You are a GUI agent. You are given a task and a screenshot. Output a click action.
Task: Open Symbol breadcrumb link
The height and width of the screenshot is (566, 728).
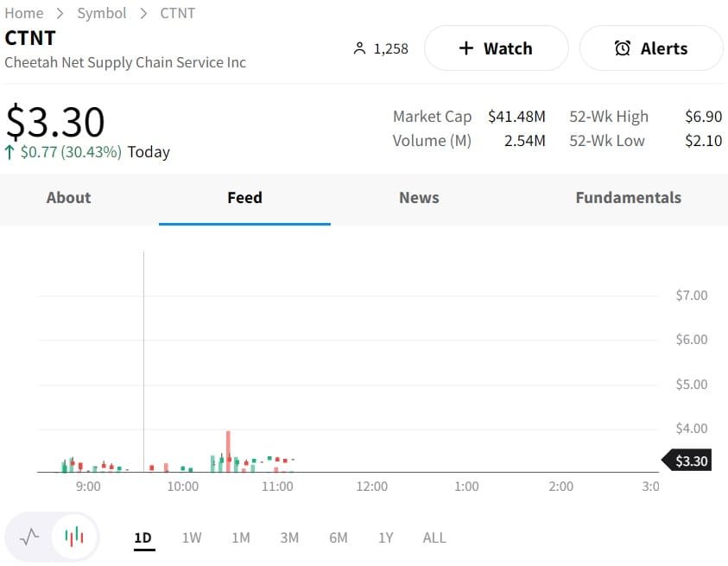[102, 13]
